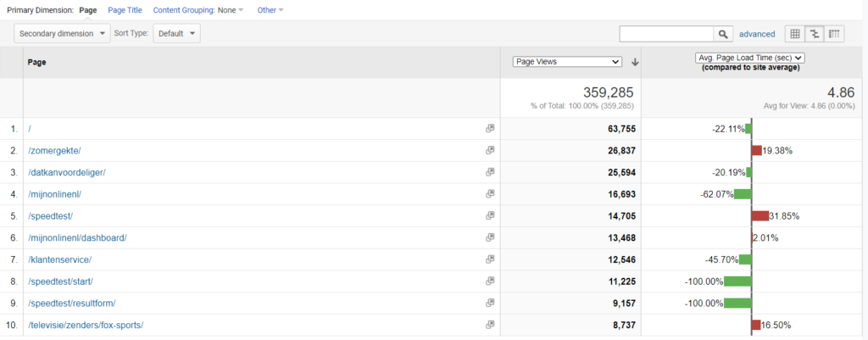The height and width of the screenshot is (340, 868).
Task: Switch to pivot view icon
Action: [835, 34]
